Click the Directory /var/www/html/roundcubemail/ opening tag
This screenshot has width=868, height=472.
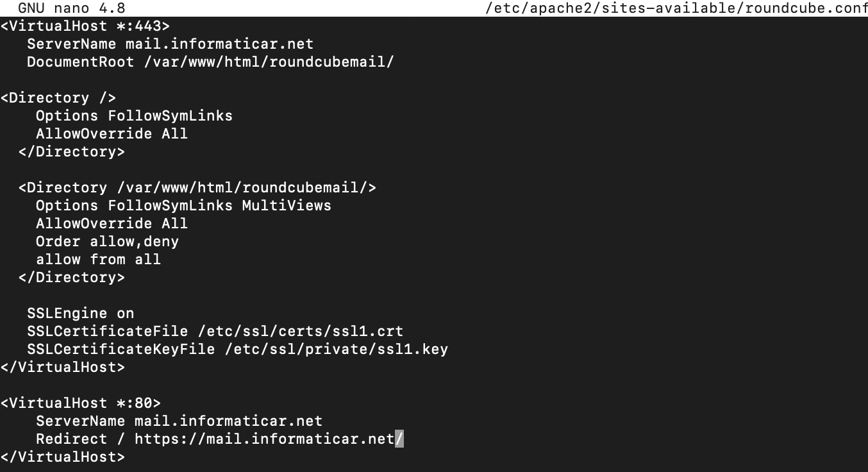(197, 188)
